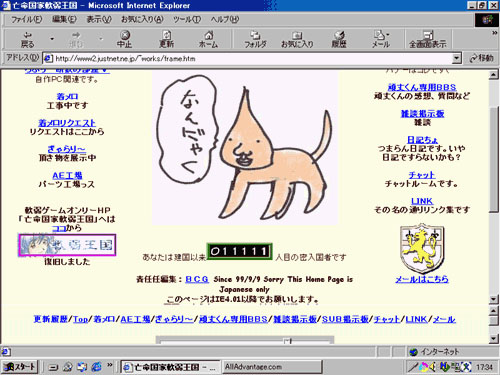Viewport: 500px width, 375px height.
Task: Follow the 着メロリクエスト link
Action: [x=67, y=123]
